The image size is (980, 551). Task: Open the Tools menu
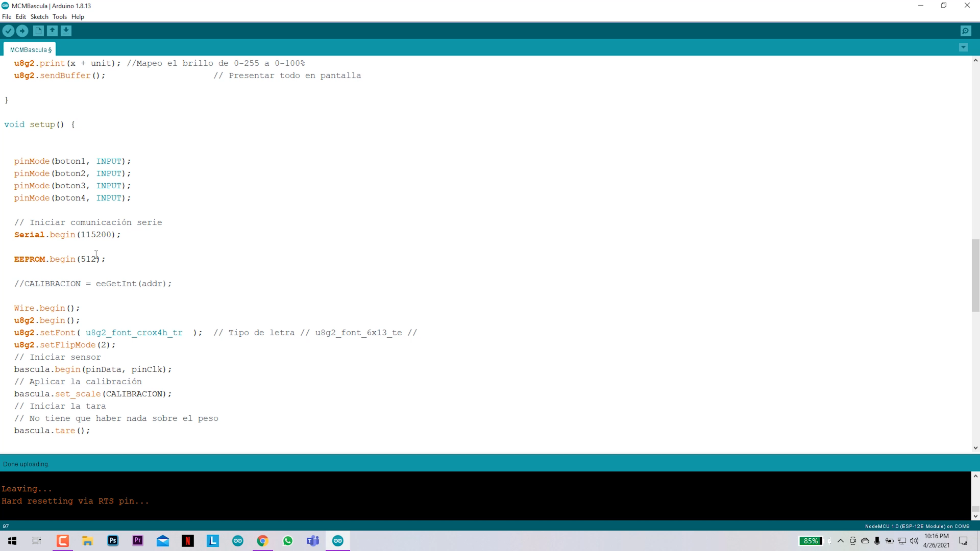pyautogui.click(x=59, y=16)
